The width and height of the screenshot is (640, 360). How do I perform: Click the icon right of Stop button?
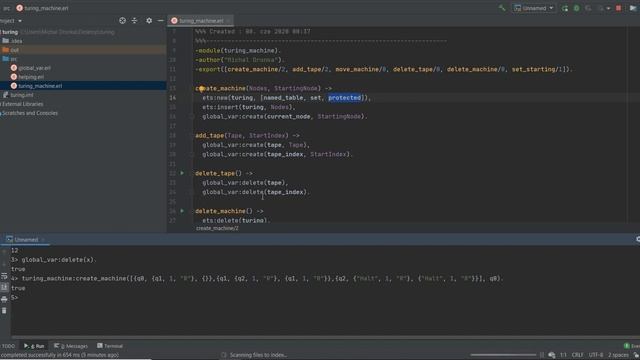(633, 8)
